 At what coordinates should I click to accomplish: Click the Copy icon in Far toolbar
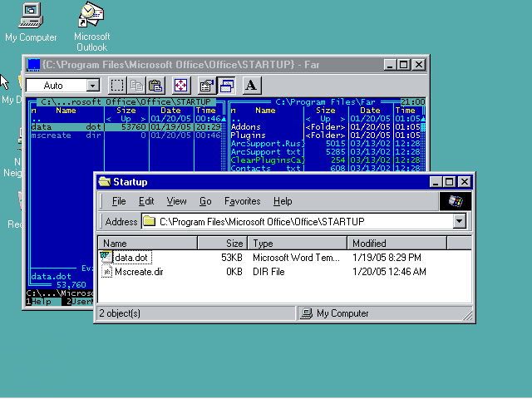136,85
